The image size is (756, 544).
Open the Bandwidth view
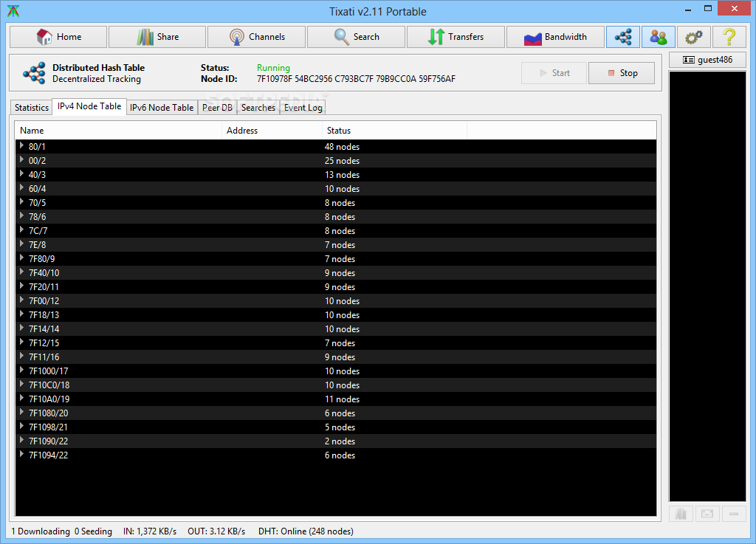[555, 37]
